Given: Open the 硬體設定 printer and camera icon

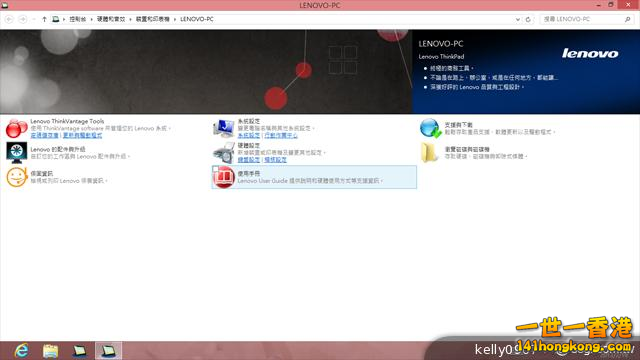Looking at the screenshot, I should pyautogui.click(x=224, y=152).
